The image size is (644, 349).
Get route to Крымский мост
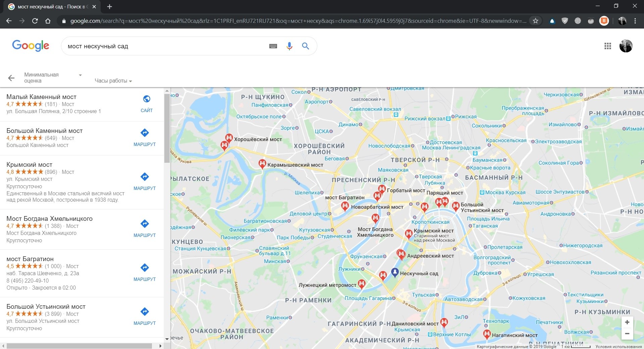click(145, 182)
